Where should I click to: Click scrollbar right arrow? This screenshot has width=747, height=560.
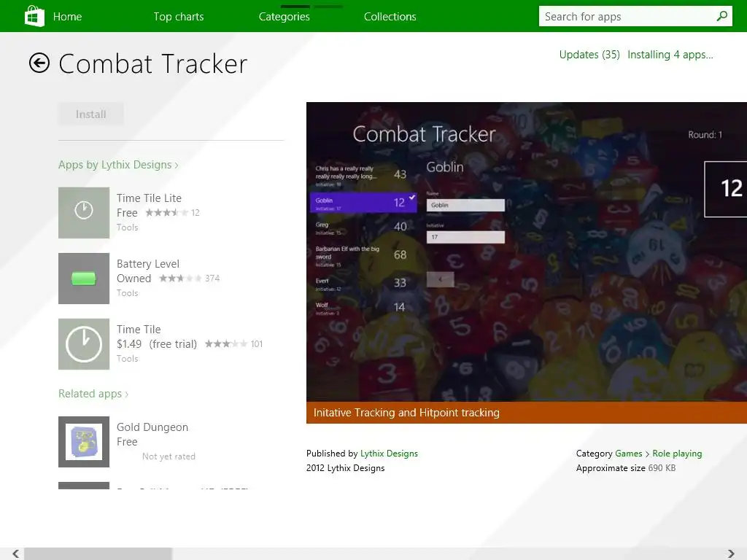click(x=731, y=554)
